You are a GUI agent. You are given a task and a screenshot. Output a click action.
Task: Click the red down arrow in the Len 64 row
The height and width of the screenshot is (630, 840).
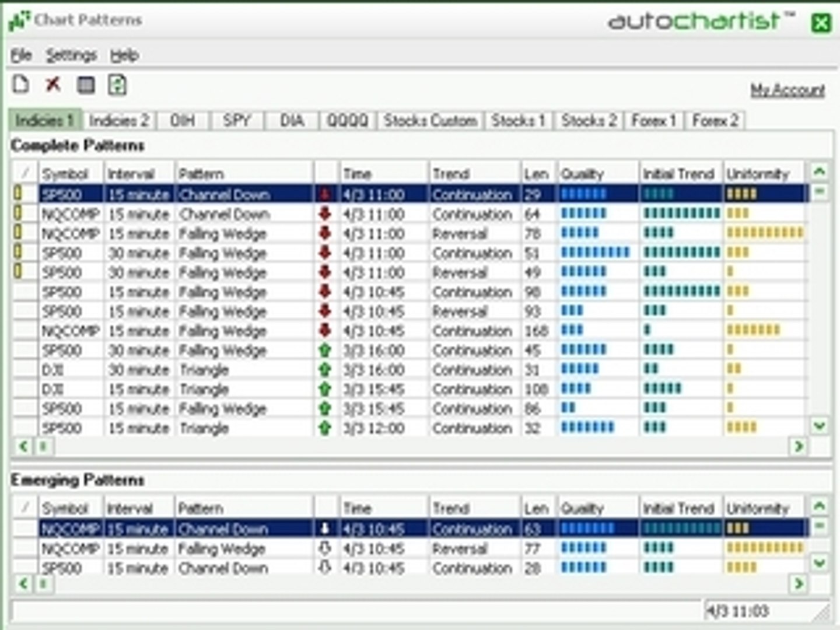coord(325,214)
